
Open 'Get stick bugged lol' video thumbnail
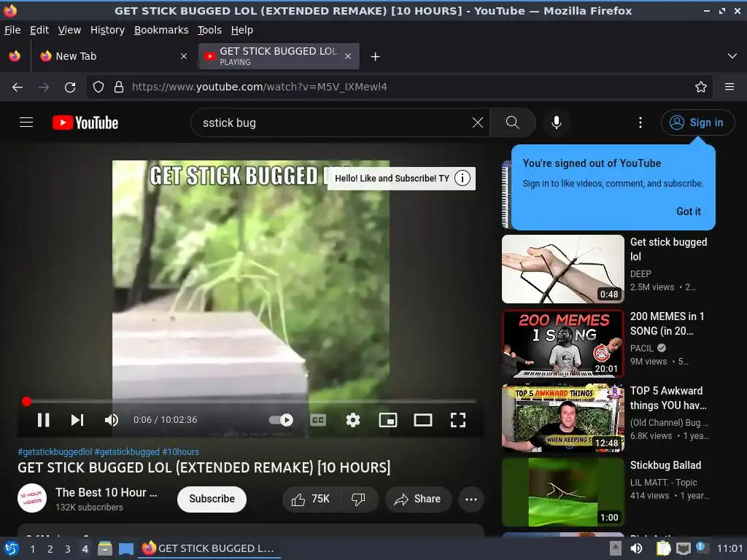563,269
